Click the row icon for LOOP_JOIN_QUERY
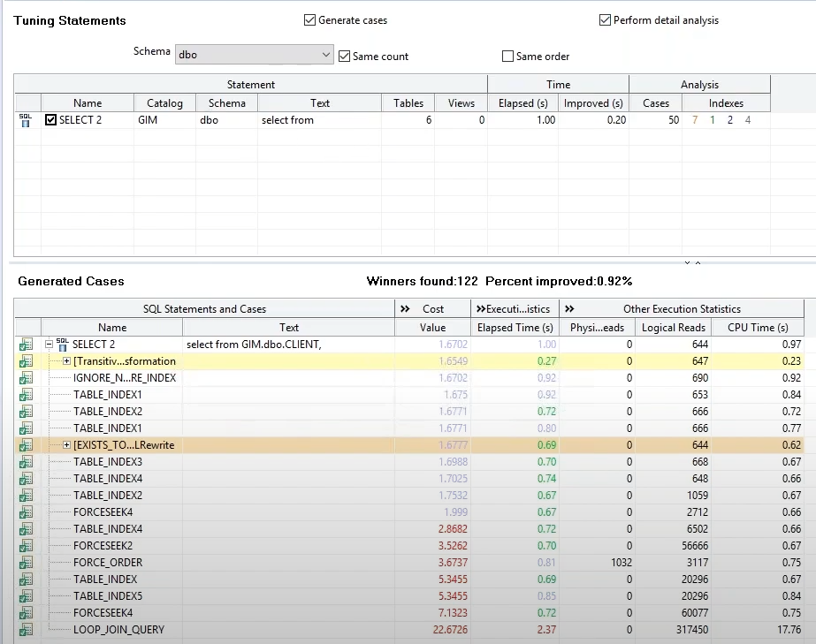This screenshot has width=816, height=644. click(x=26, y=630)
